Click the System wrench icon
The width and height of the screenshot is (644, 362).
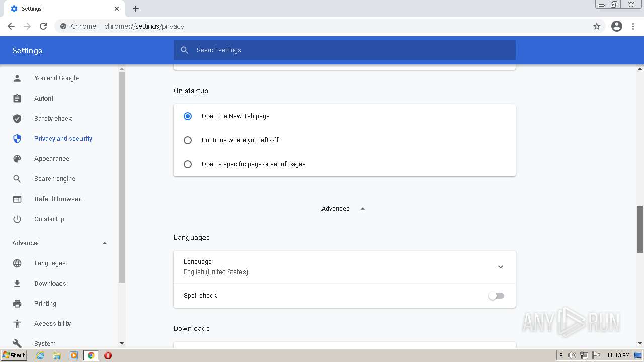(17, 343)
